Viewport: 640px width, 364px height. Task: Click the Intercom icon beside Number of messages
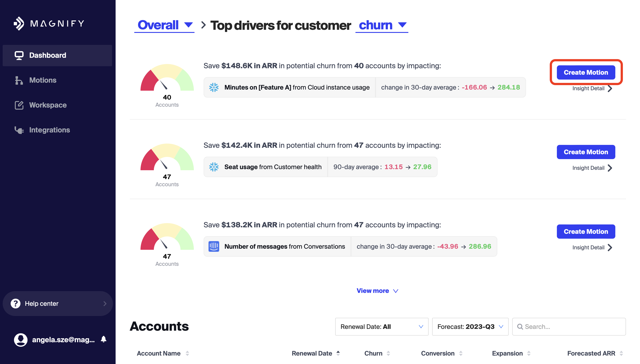pos(214,246)
